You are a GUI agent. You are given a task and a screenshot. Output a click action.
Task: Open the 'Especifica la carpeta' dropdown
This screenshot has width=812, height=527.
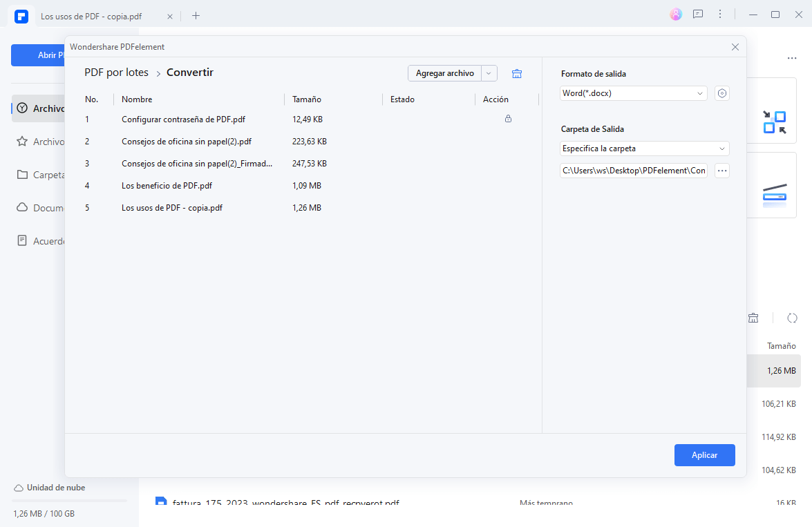point(644,148)
